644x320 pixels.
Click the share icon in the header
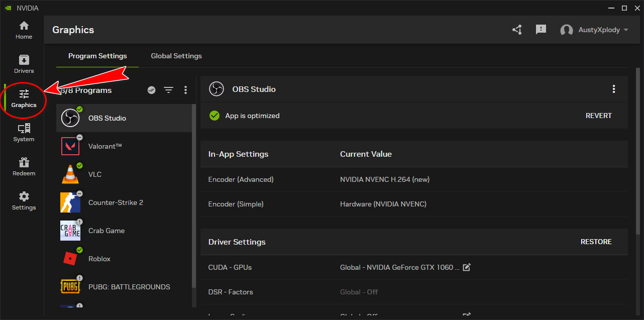pos(517,30)
